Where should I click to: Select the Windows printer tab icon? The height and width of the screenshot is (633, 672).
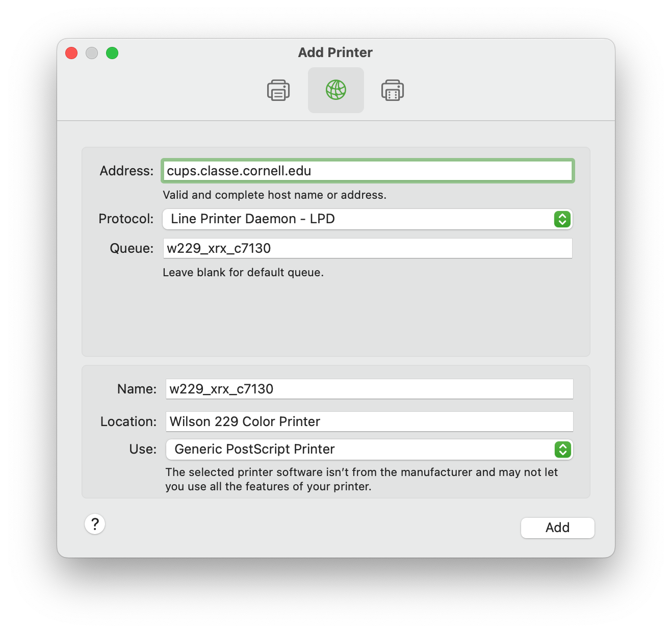pos(393,90)
